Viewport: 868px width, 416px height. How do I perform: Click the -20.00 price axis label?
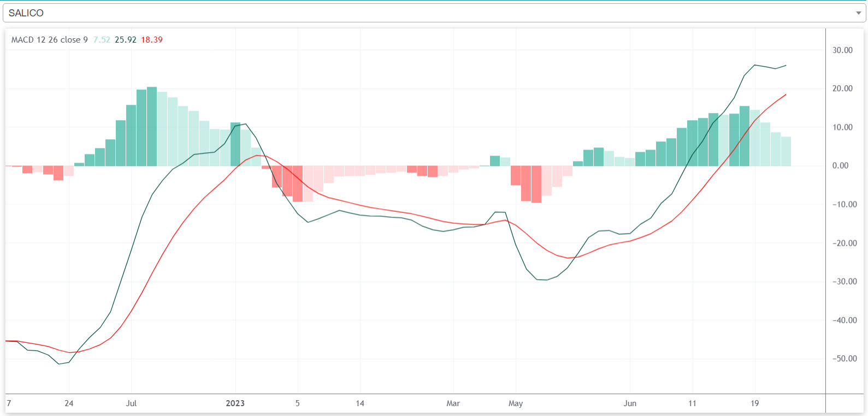click(844, 243)
